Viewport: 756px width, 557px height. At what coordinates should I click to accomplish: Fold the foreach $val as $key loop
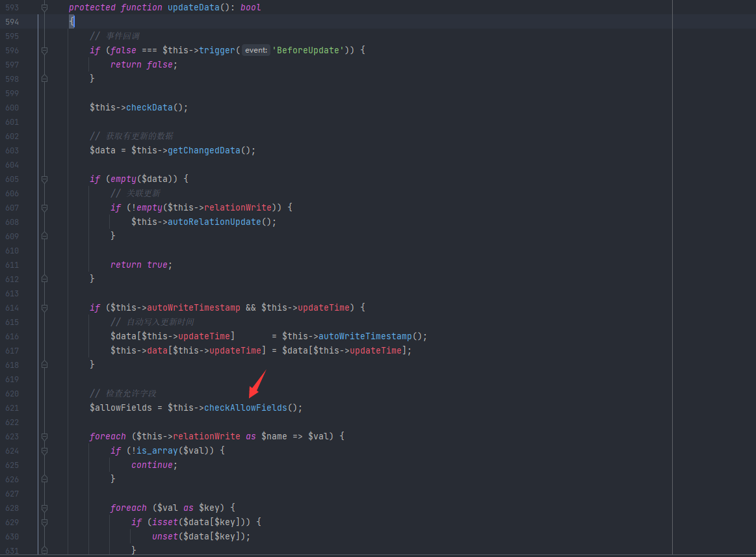tap(44, 508)
